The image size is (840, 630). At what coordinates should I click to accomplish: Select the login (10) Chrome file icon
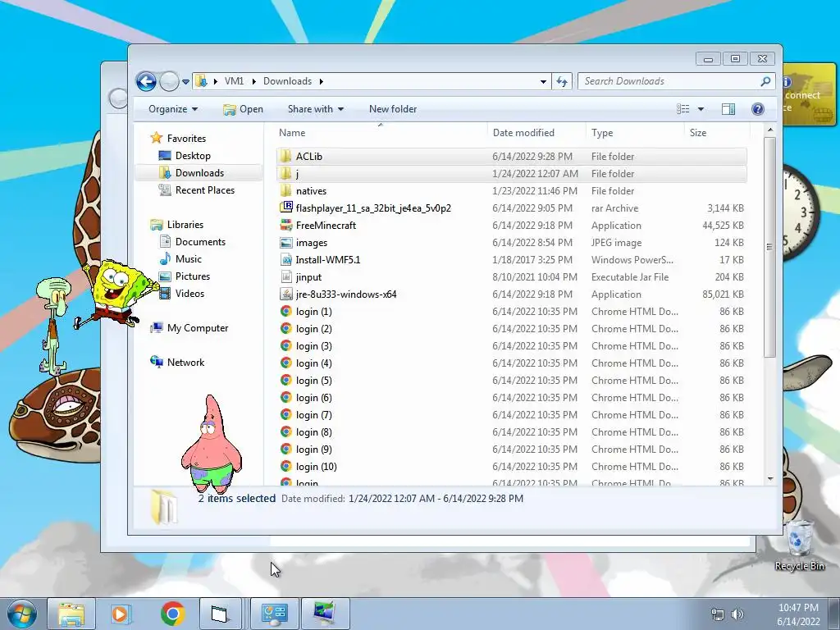click(286, 466)
